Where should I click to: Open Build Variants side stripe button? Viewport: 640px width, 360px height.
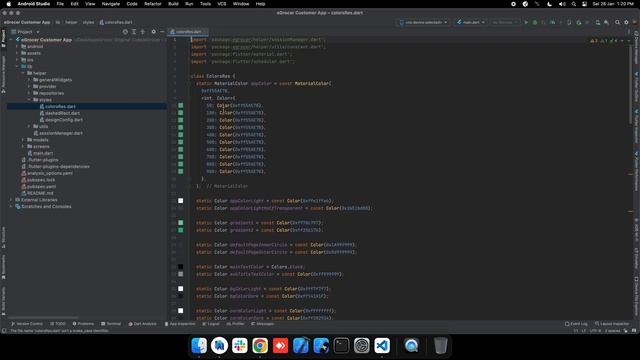3,301
